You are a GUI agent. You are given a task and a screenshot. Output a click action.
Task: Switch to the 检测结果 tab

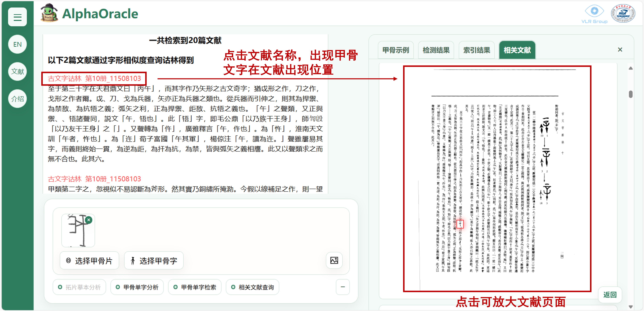(x=436, y=50)
